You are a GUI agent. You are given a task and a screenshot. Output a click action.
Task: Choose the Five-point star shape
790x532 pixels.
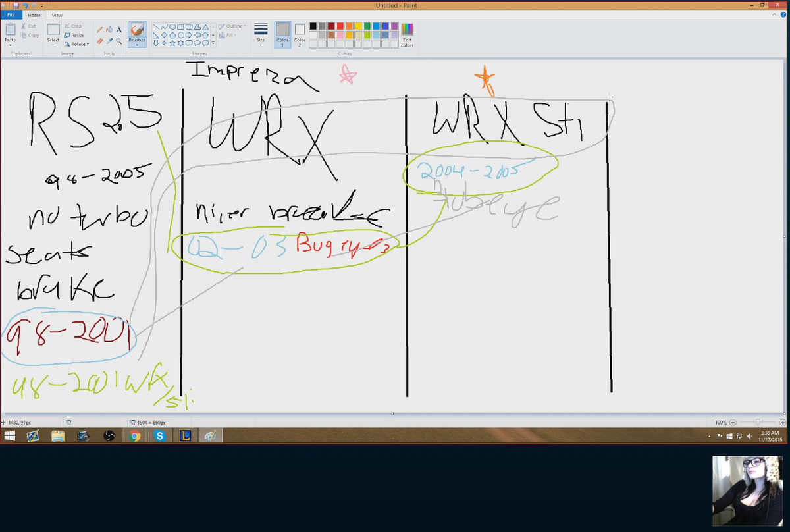(172, 42)
